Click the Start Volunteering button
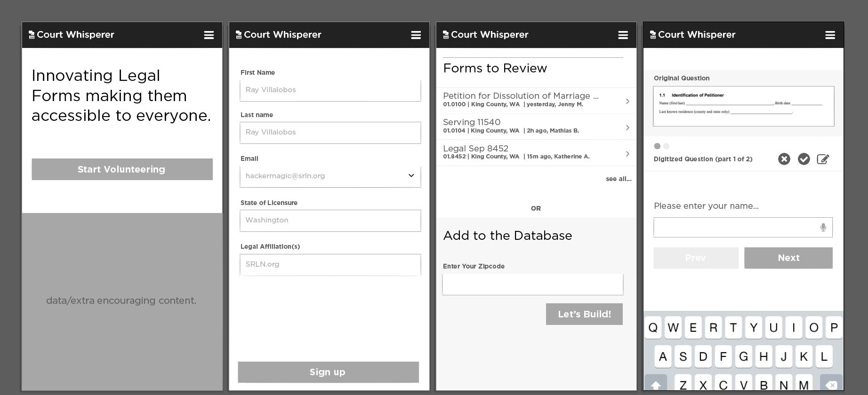Screen dimensions: 868x395 (122, 169)
